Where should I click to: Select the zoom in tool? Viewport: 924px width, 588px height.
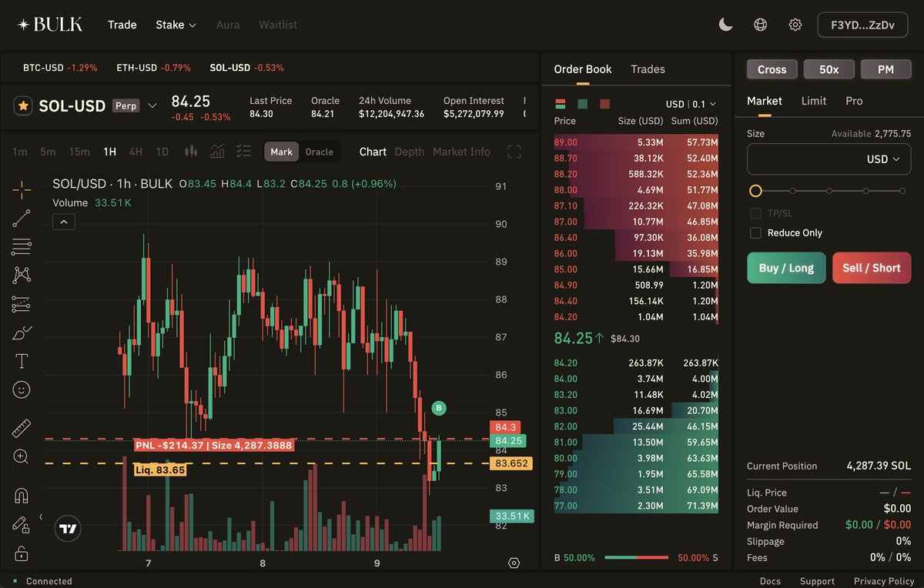22,456
